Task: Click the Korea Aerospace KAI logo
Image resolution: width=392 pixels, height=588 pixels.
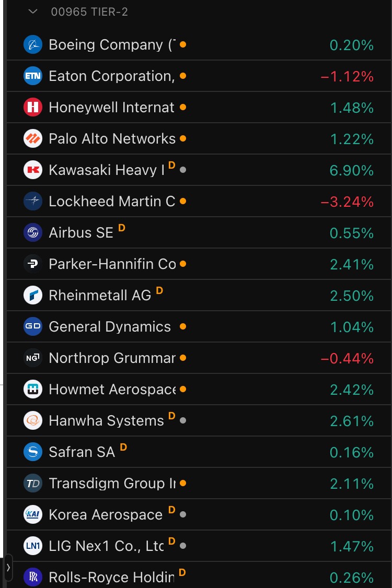Action: pos(33,515)
